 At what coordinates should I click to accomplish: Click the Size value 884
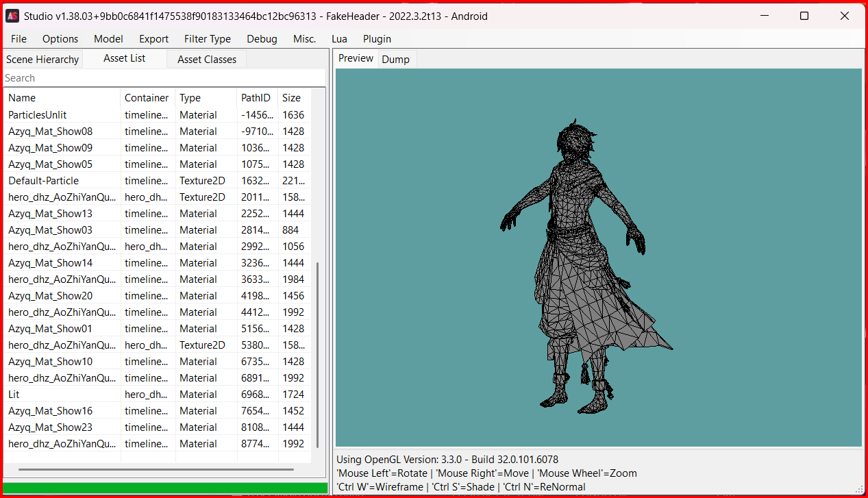(x=290, y=230)
